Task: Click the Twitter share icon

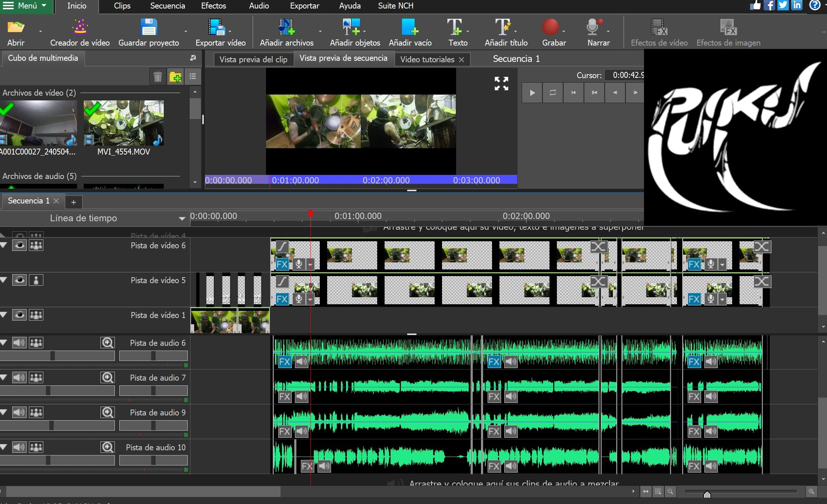Action: click(x=783, y=5)
